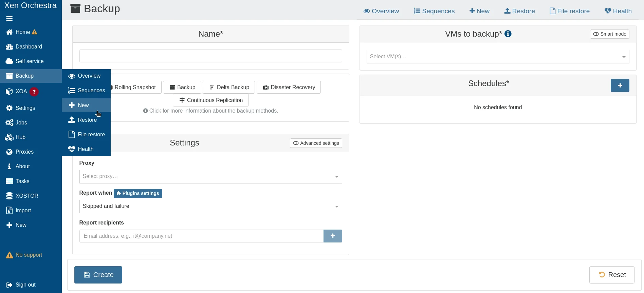Focus the report recipients email field
Image resolution: width=644 pixels, height=293 pixels.
click(x=201, y=236)
